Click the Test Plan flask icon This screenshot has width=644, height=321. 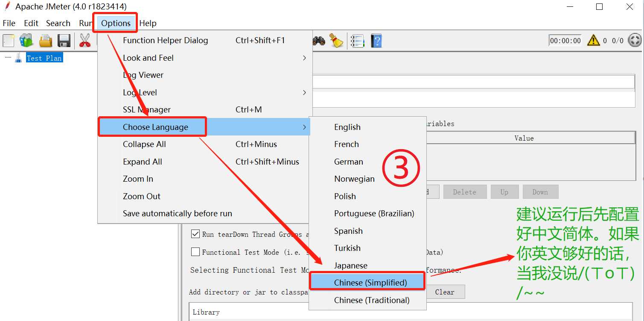18,58
